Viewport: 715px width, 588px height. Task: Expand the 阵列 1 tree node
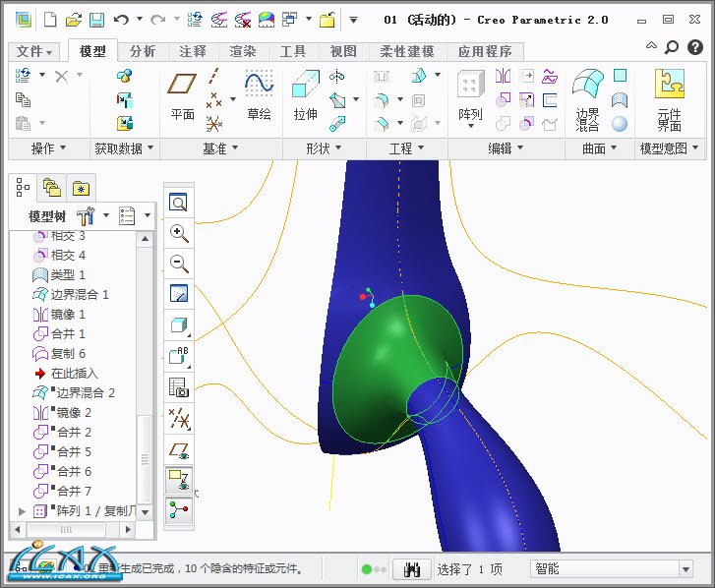[x=23, y=511]
